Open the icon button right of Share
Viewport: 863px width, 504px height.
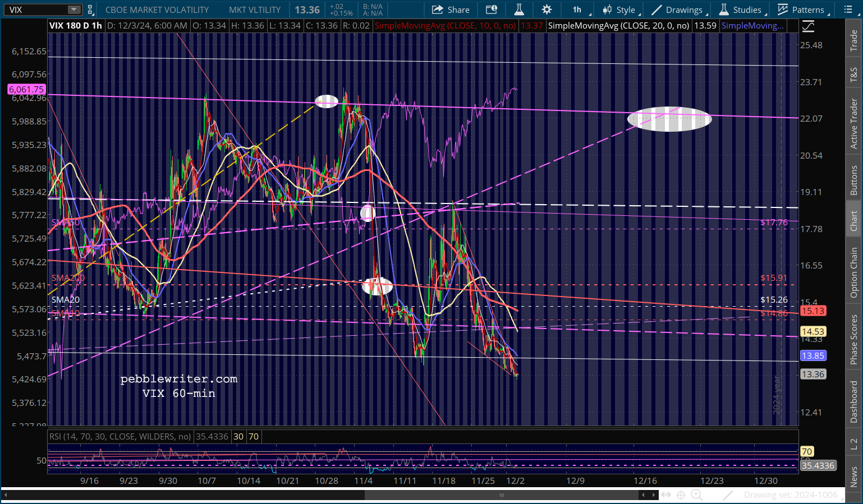coord(491,10)
